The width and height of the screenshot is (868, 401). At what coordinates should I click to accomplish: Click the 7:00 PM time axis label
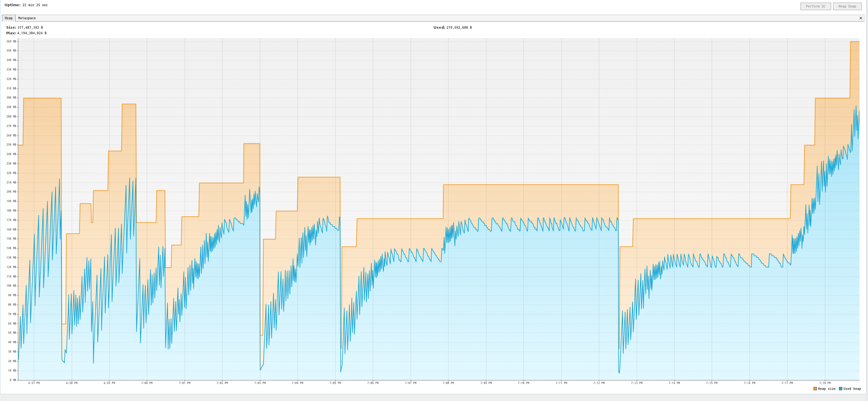click(147, 383)
